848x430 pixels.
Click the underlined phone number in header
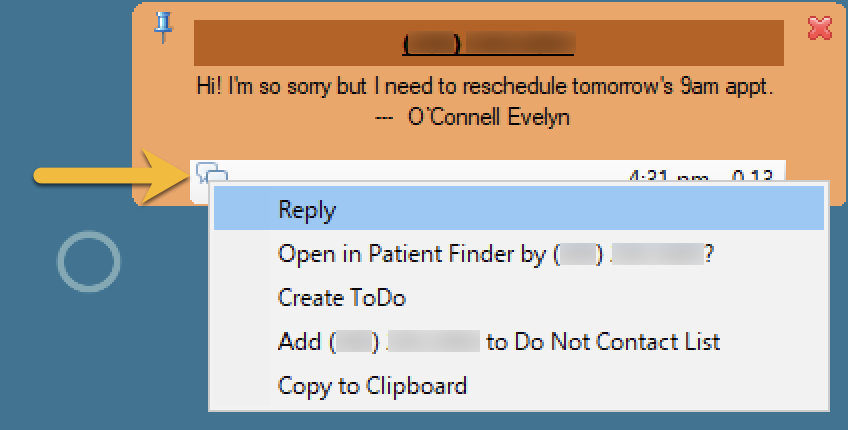tap(489, 45)
